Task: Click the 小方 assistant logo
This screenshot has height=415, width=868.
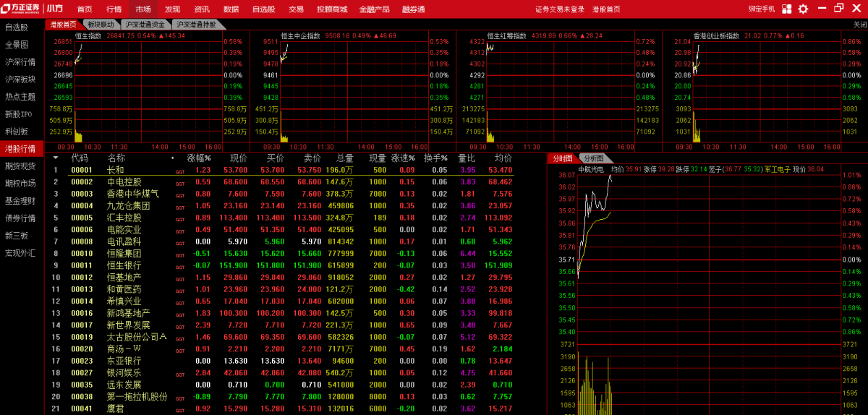Action: [x=54, y=9]
